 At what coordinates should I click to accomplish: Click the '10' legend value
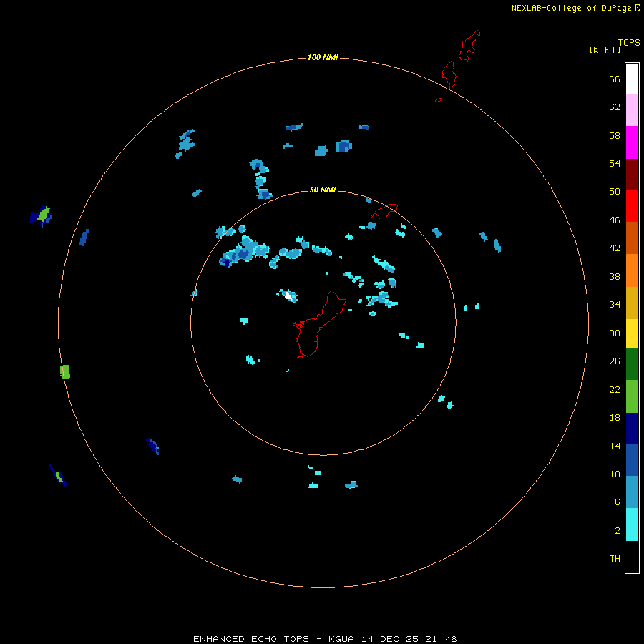[615, 474]
